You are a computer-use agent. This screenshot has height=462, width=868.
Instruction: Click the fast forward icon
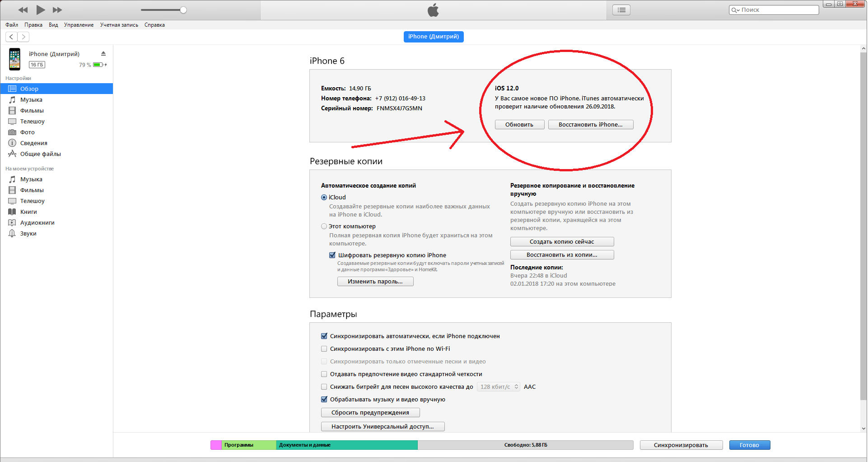tap(57, 10)
